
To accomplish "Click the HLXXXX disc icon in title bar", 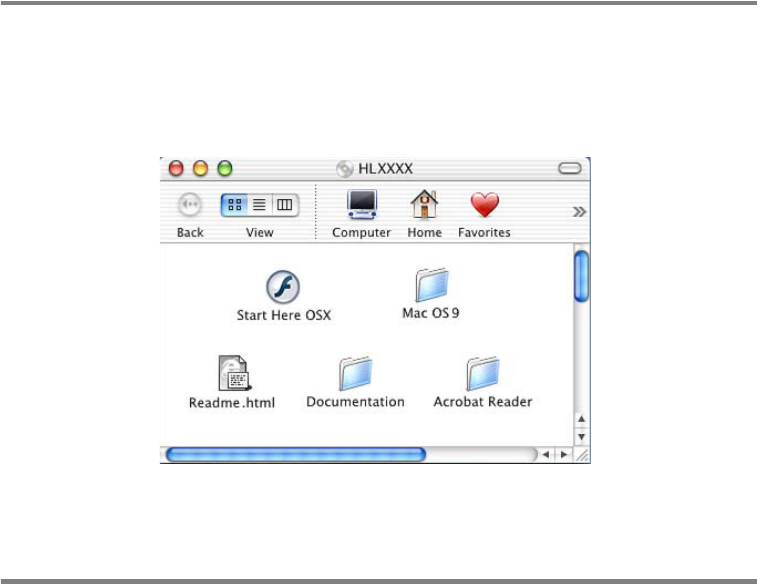I will tap(344, 168).
